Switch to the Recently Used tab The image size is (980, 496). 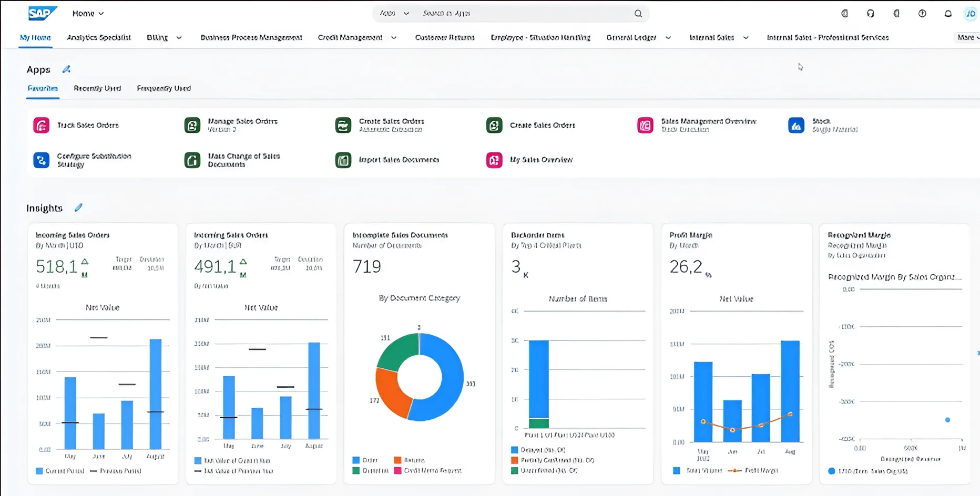click(97, 88)
